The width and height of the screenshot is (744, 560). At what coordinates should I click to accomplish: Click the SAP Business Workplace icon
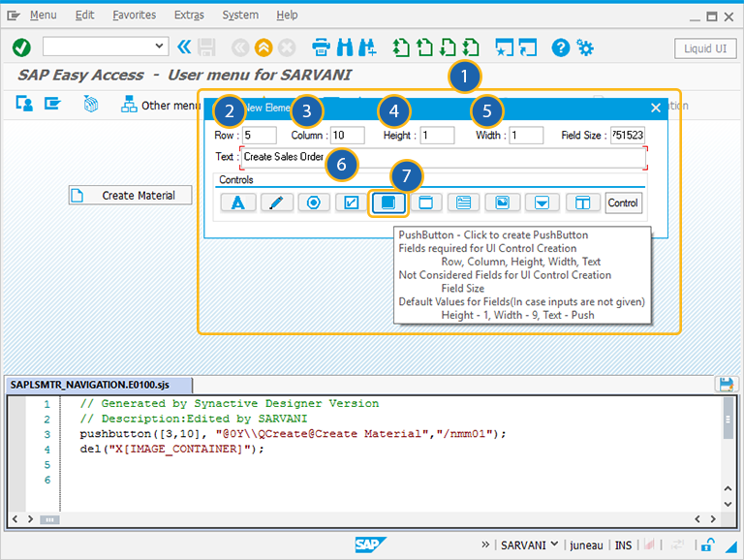[x=91, y=104]
